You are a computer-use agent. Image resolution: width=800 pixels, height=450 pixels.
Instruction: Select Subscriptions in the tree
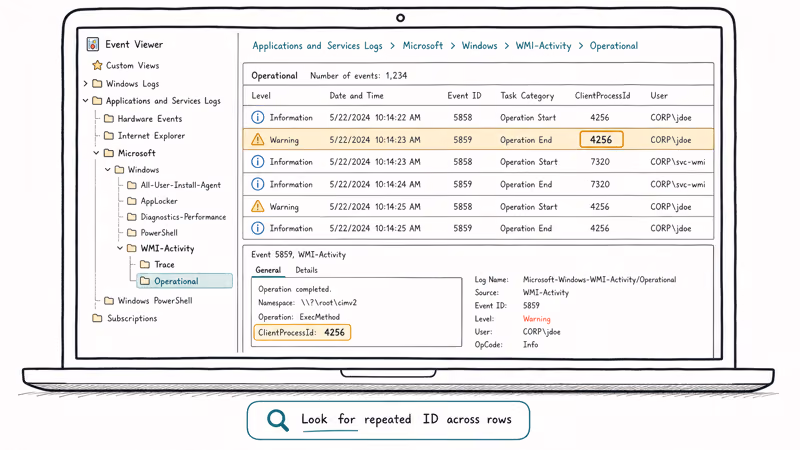[x=132, y=318]
